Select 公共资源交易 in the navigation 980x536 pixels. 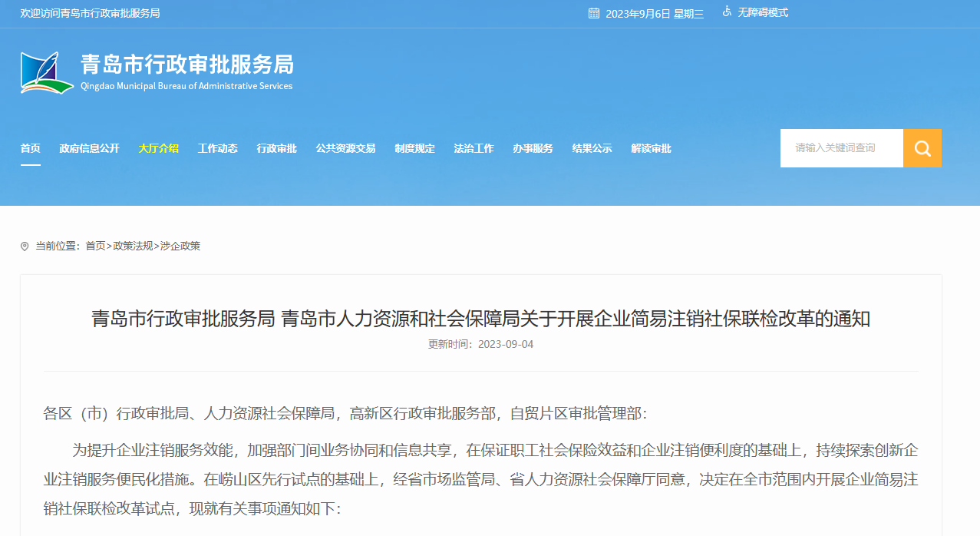[x=345, y=149]
